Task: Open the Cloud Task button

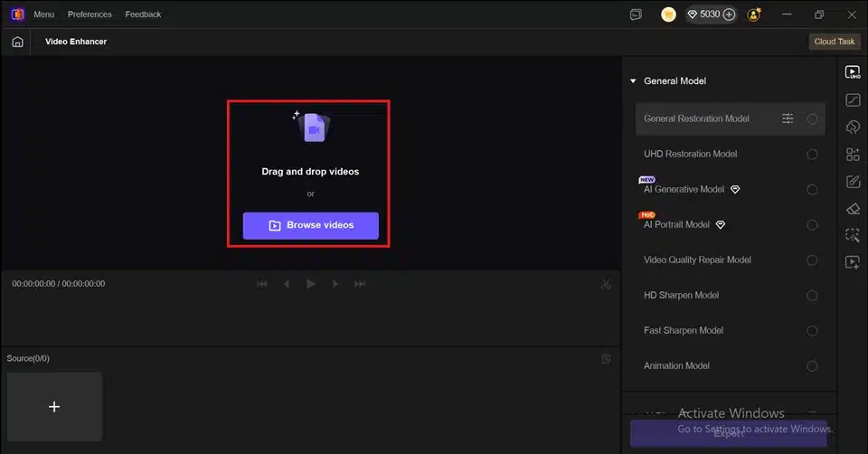Action: pyautogui.click(x=835, y=42)
